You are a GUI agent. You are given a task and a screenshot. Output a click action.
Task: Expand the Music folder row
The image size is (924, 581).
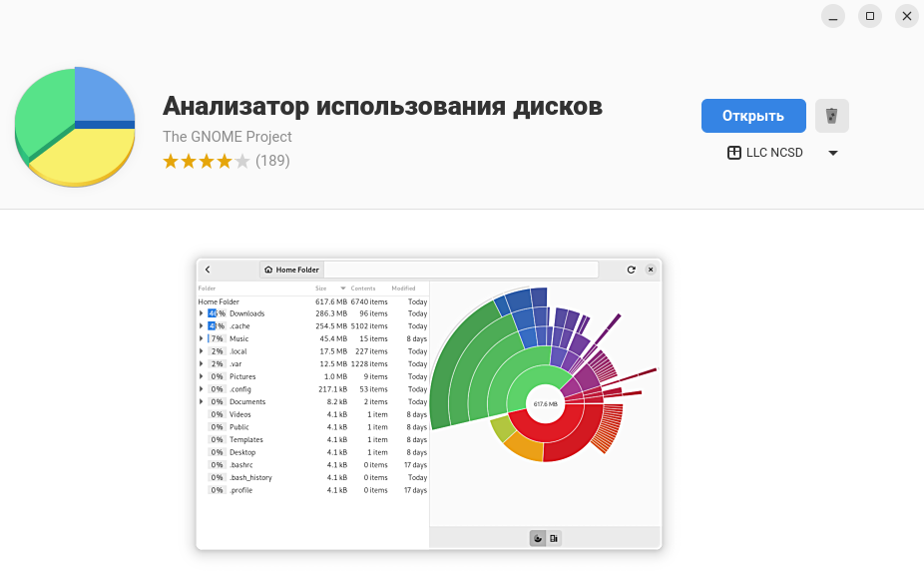point(202,339)
